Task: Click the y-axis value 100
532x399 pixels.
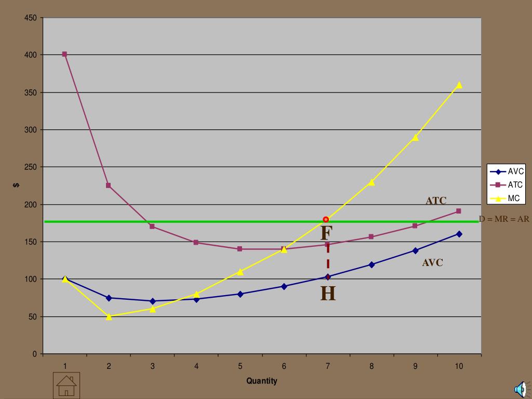Action: pyautogui.click(x=31, y=279)
